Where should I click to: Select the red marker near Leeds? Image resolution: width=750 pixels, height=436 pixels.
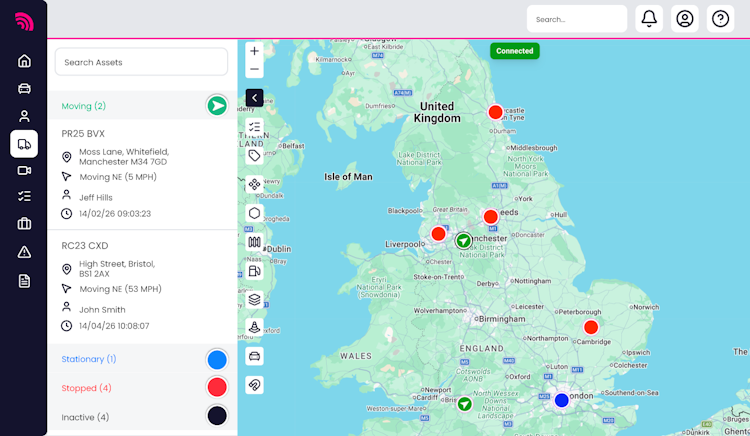[x=490, y=217]
